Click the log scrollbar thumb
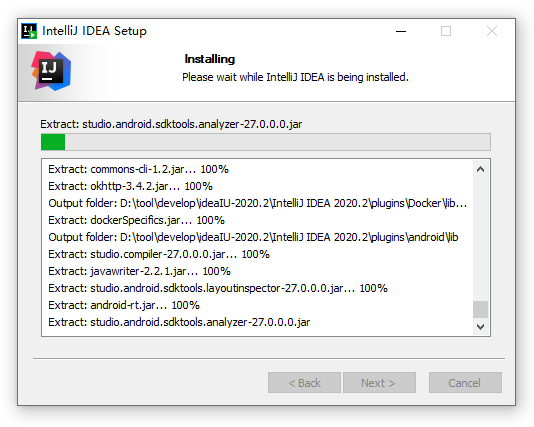Screen dimensions: 534x427 tap(480, 310)
